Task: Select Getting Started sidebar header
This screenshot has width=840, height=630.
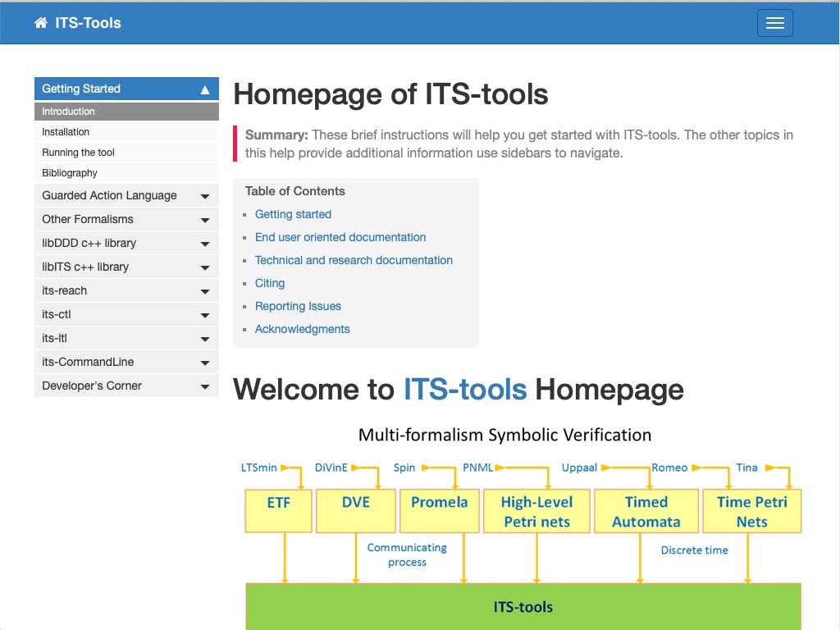Action: tap(126, 89)
